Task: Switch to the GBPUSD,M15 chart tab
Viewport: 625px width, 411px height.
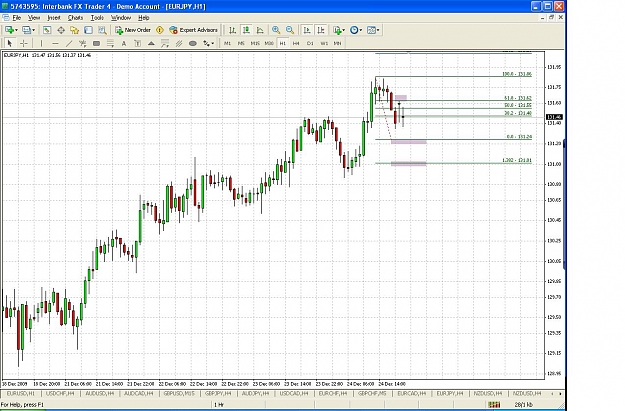Action: tap(179, 393)
